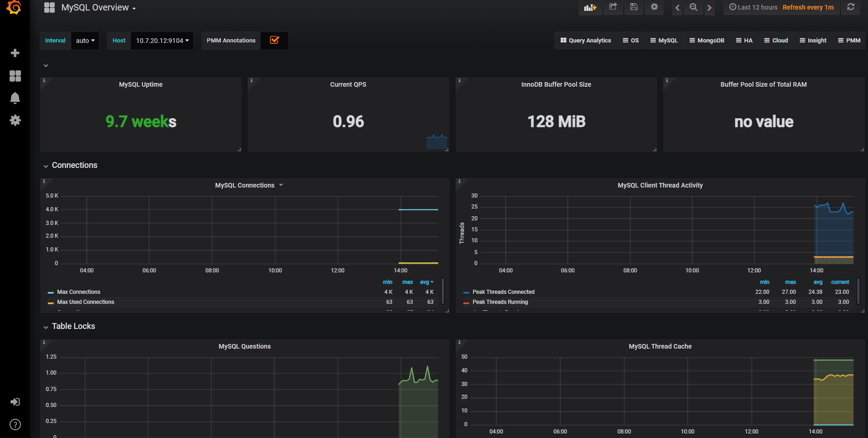Open the Interval auto dropdown
Screen dimensions: 868x438
pos(85,41)
